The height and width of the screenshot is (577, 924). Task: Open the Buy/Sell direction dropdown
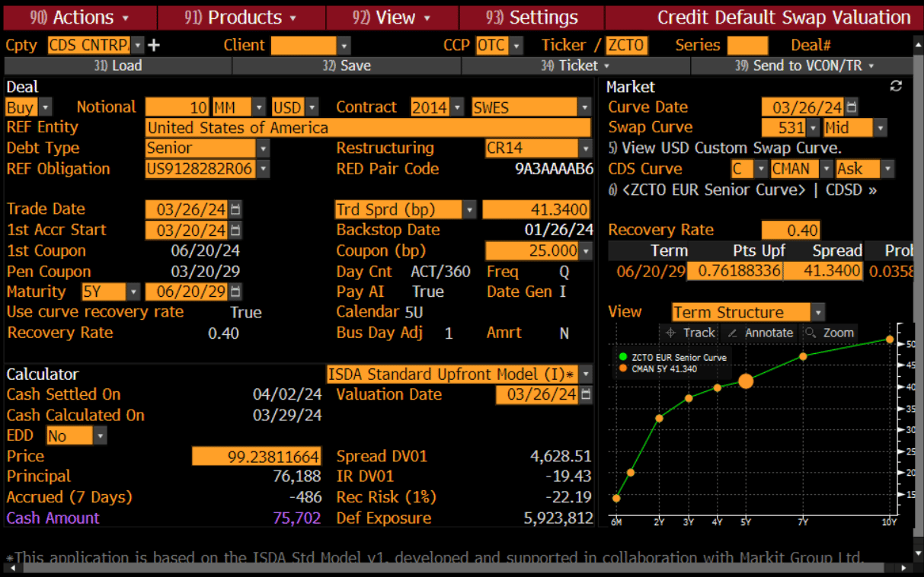45,107
